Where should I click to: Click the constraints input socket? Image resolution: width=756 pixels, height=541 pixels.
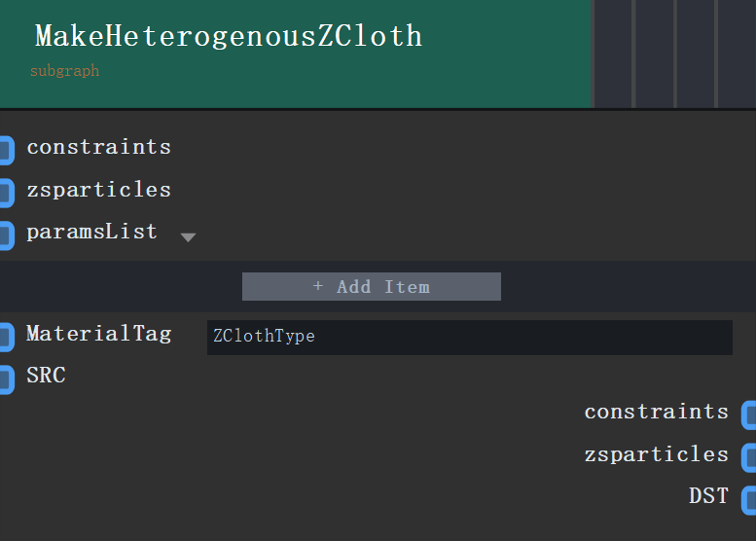tap(7, 151)
